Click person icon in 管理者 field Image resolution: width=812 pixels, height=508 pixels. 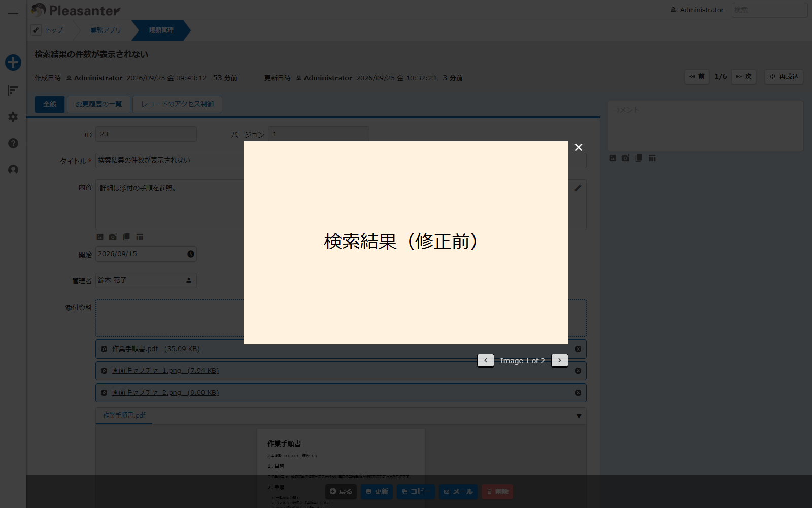pyautogui.click(x=189, y=280)
